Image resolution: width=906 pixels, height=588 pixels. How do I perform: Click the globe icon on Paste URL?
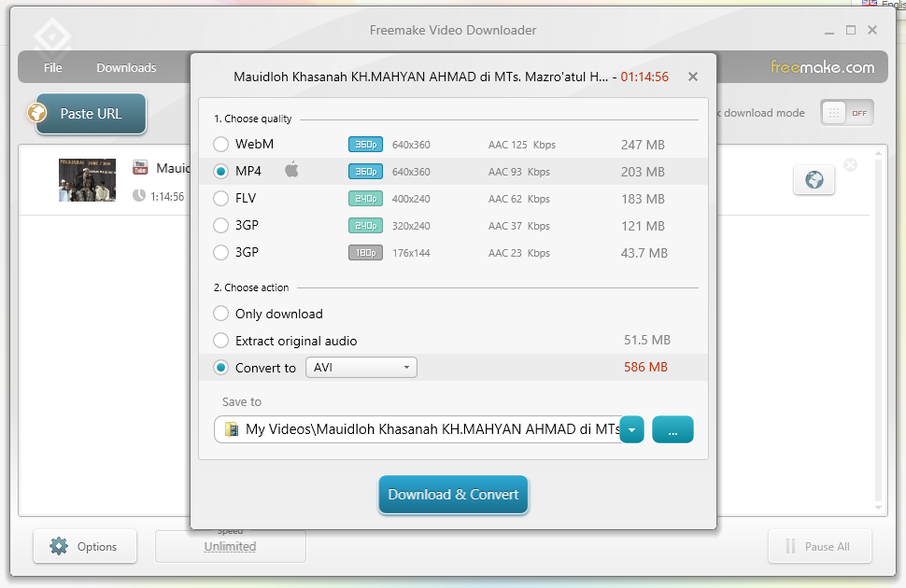click(37, 112)
